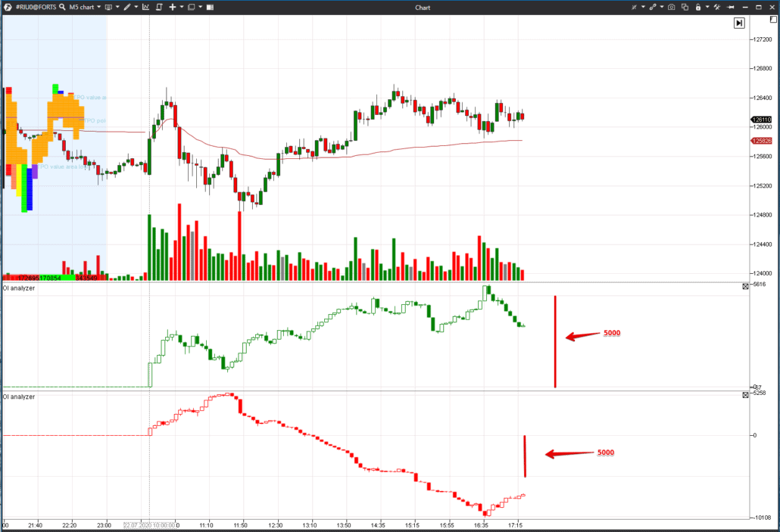This screenshot has width=780, height=532.
Task: Click the duplicate chart icon
Action: point(685,7)
